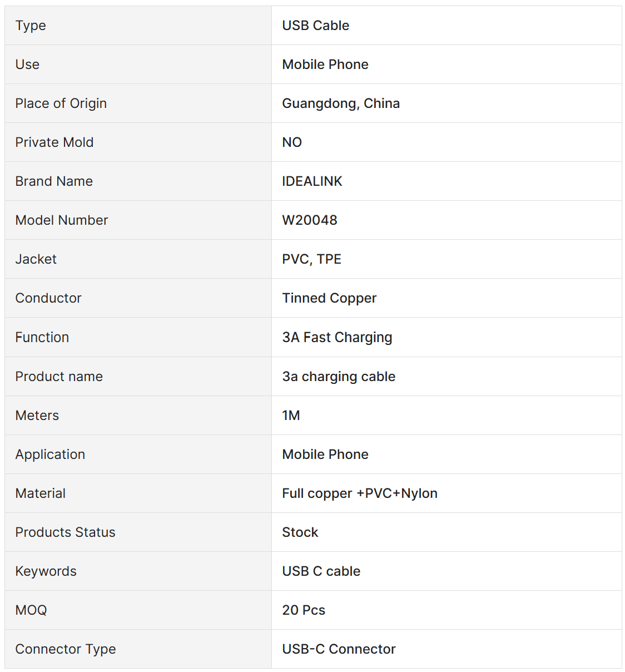This screenshot has height=672, width=625.
Task: Click '3A Fast Charging' function value
Action: click(337, 338)
